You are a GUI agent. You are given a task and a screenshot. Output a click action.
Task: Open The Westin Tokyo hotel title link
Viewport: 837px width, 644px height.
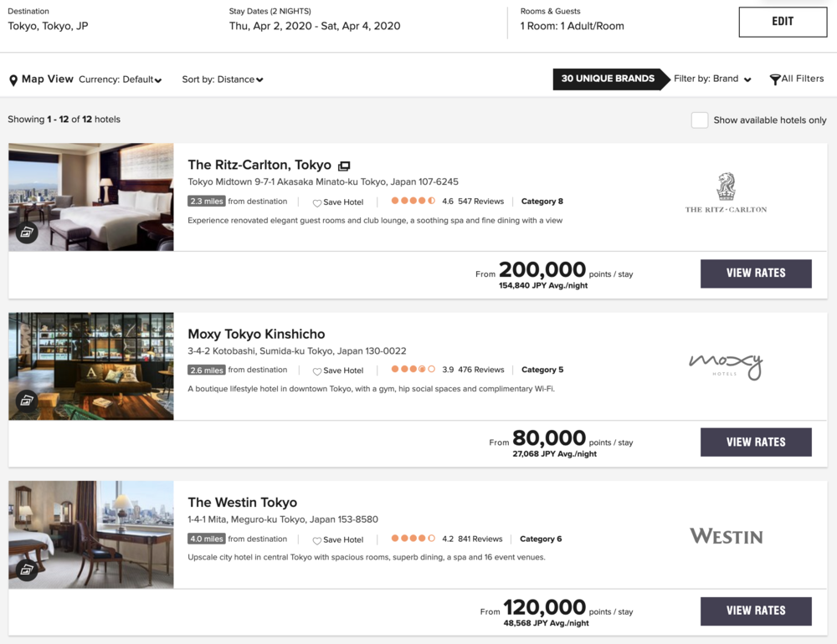(x=243, y=503)
